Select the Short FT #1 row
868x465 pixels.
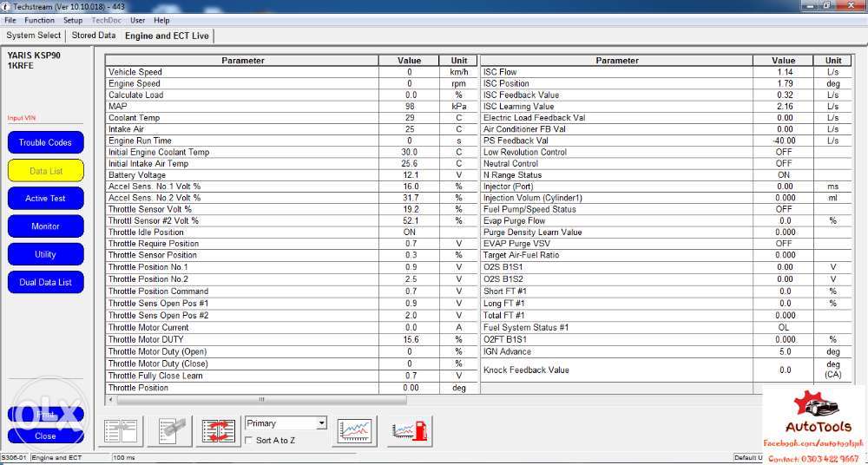[667, 291]
